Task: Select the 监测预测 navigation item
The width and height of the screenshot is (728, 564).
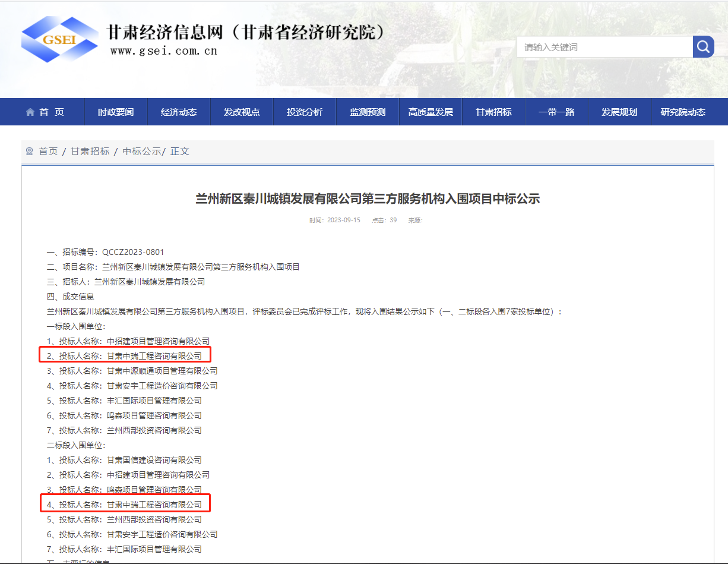Action: click(368, 112)
